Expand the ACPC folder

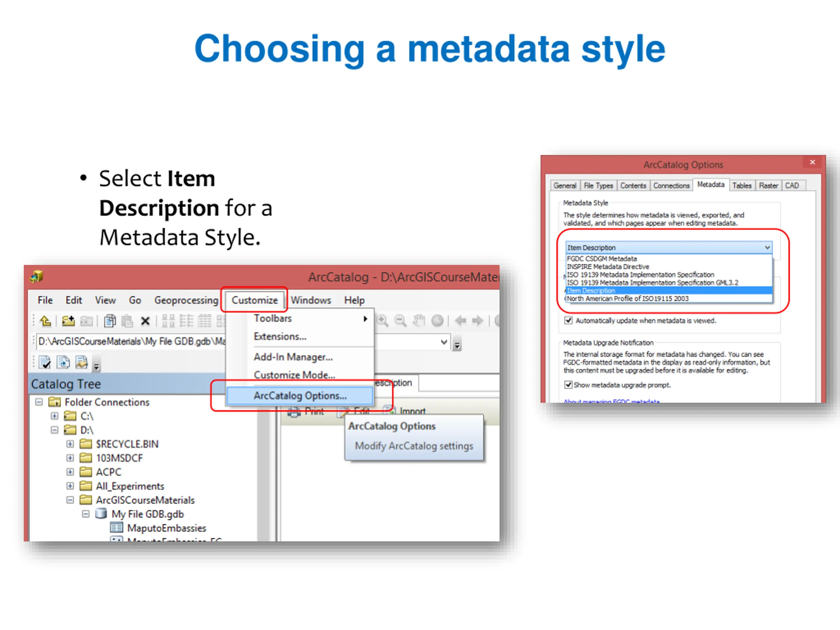tap(70, 472)
